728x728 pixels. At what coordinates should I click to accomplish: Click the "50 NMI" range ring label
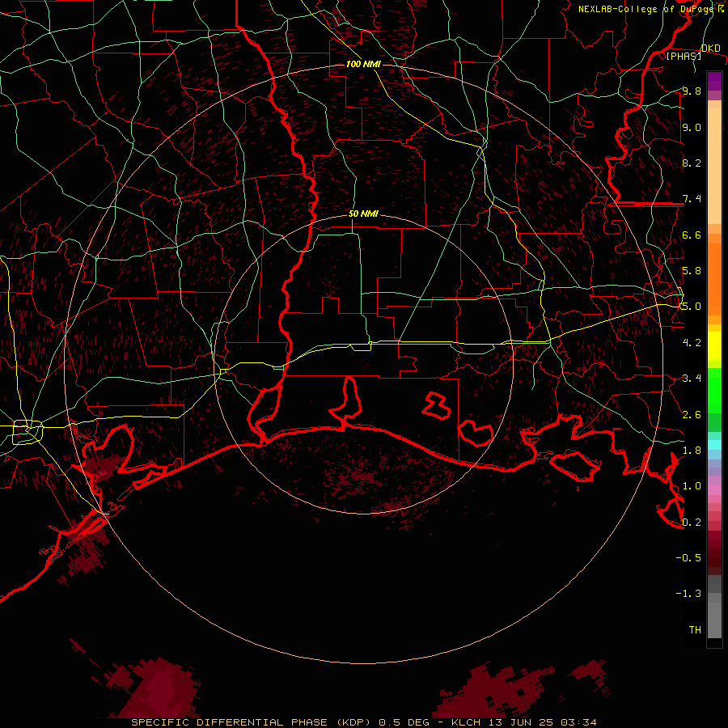point(363,214)
